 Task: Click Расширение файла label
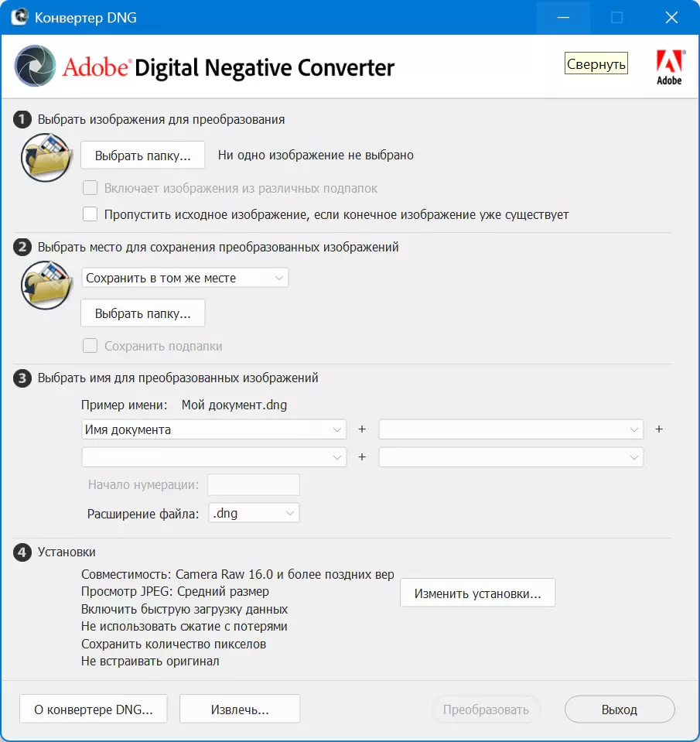tap(143, 514)
